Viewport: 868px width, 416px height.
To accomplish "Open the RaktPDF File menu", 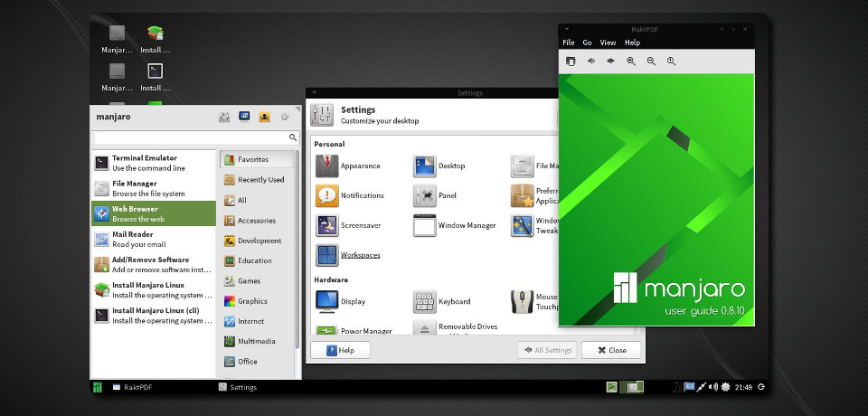I will 569,43.
